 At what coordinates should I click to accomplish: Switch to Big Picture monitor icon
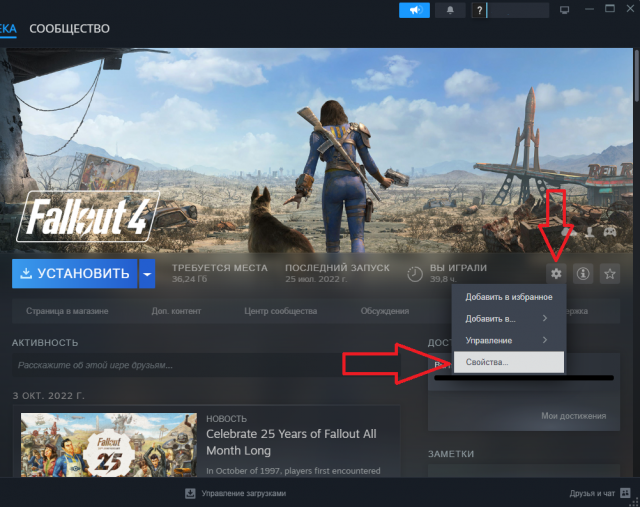[564, 10]
